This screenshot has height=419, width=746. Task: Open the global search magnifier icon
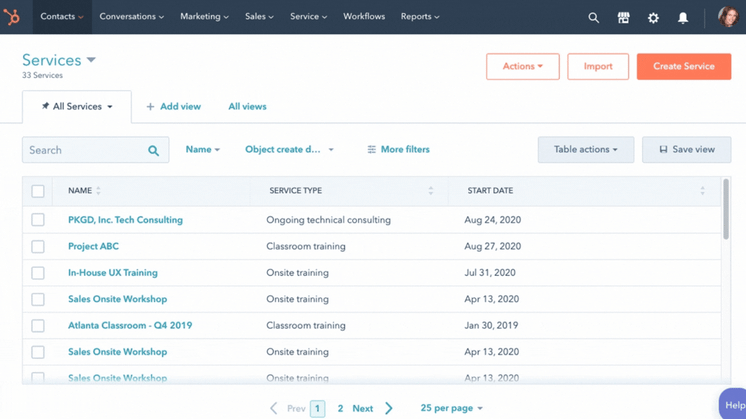click(x=593, y=18)
